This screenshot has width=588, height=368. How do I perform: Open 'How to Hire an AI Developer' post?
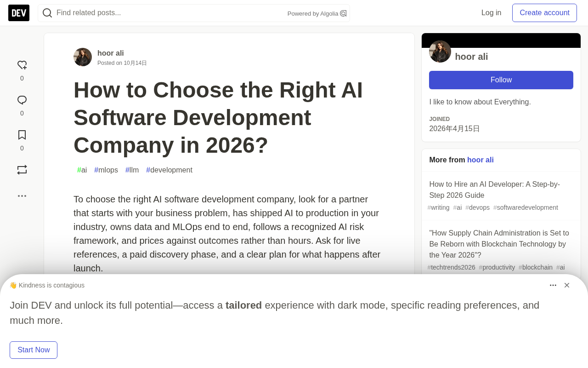point(495,190)
